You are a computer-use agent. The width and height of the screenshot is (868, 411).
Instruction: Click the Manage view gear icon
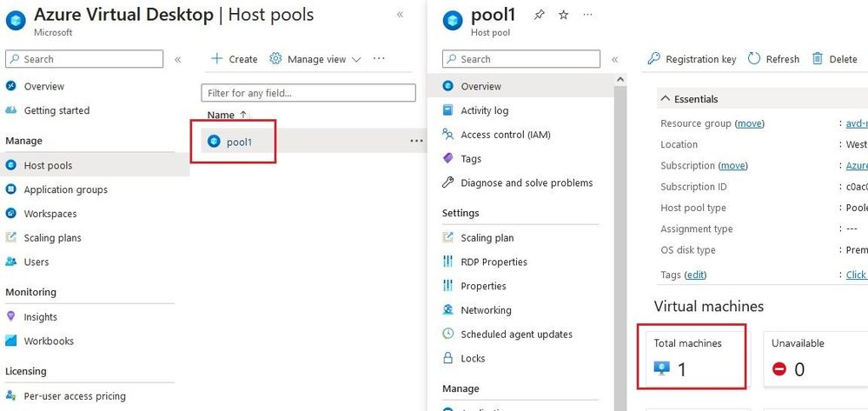(275, 59)
